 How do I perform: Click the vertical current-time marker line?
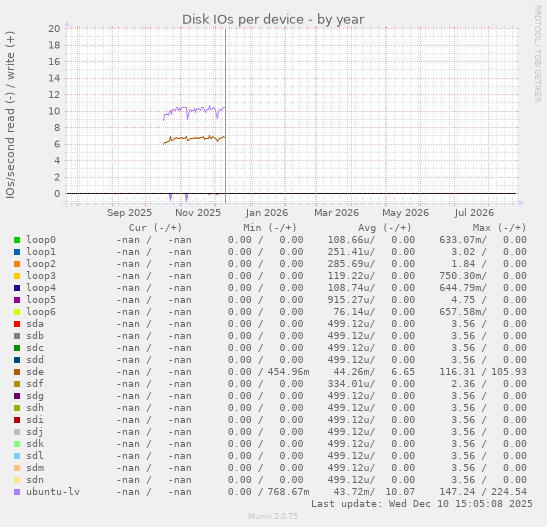(225, 115)
